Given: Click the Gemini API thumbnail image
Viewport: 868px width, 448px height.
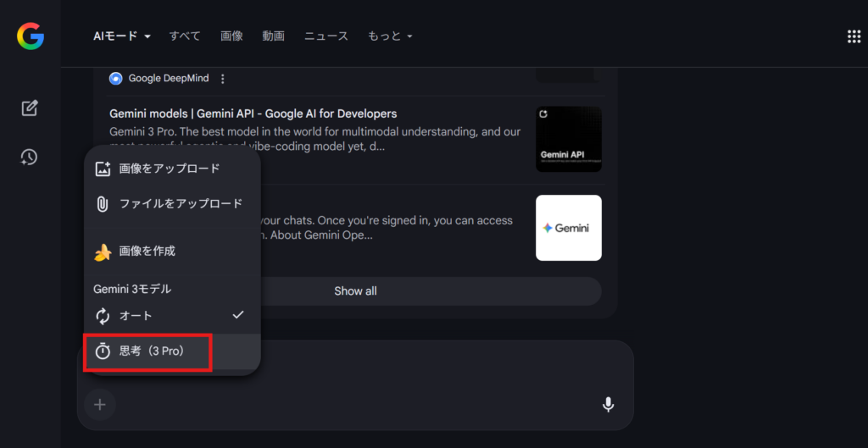Looking at the screenshot, I should pos(568,139).
